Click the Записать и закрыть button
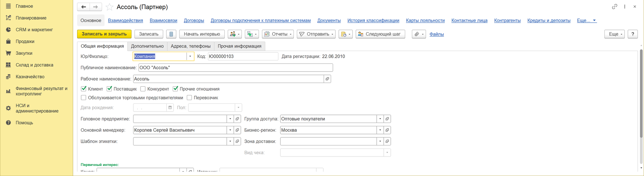This screenshot has width=644, height=176. (x=104, y=34)
